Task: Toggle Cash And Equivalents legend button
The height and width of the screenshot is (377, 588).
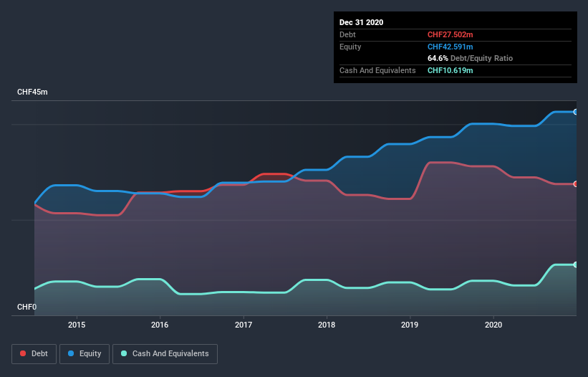Action: point(165,354)
